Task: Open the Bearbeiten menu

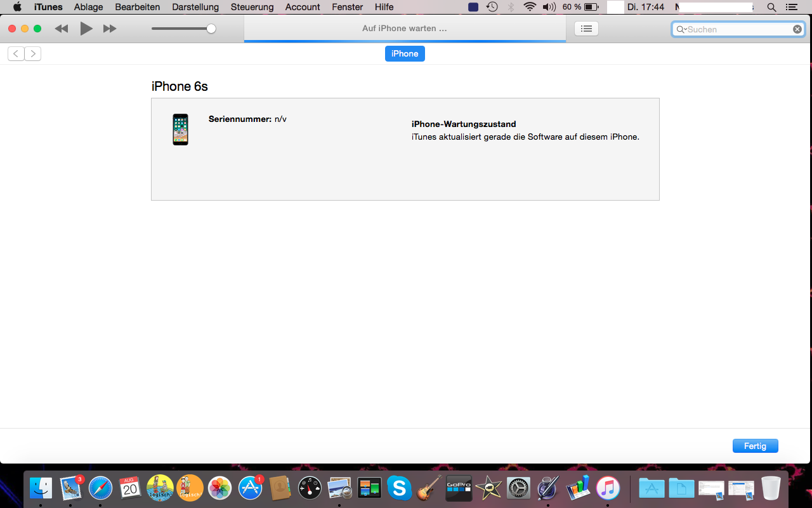Action: [138, 7]
